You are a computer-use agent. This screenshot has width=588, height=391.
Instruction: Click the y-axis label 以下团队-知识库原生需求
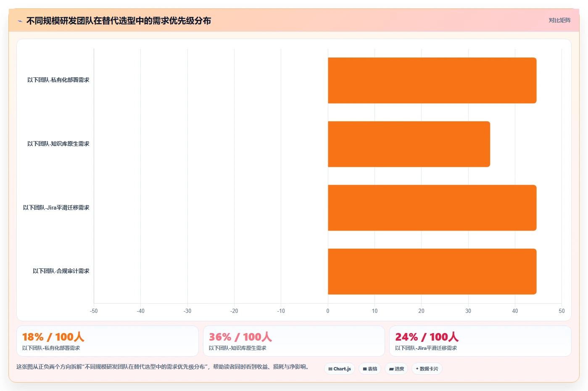click(58, 144)
